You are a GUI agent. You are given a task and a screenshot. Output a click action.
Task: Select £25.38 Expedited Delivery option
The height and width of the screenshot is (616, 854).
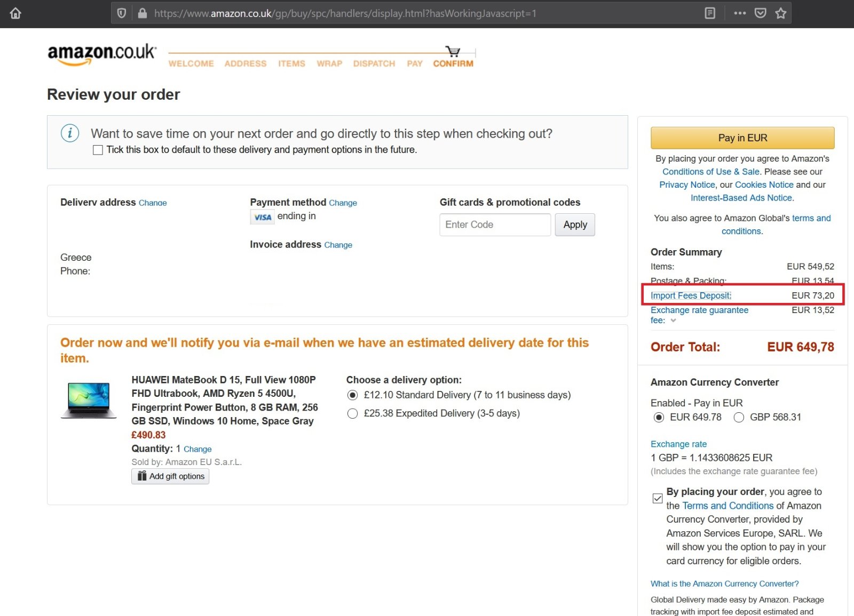click(x=352, y=413)
